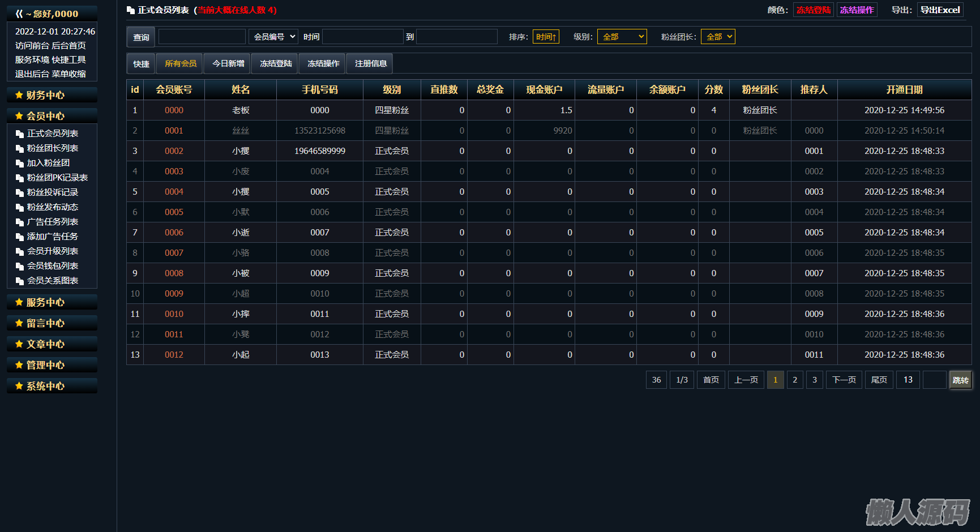Click page icon next to 粉丝团长列表
The width and height of the screenshot is (980, 532).
20,149
